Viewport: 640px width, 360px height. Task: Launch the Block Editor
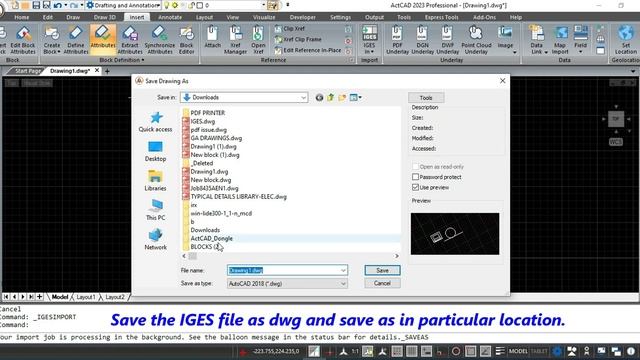pos(187,40)
